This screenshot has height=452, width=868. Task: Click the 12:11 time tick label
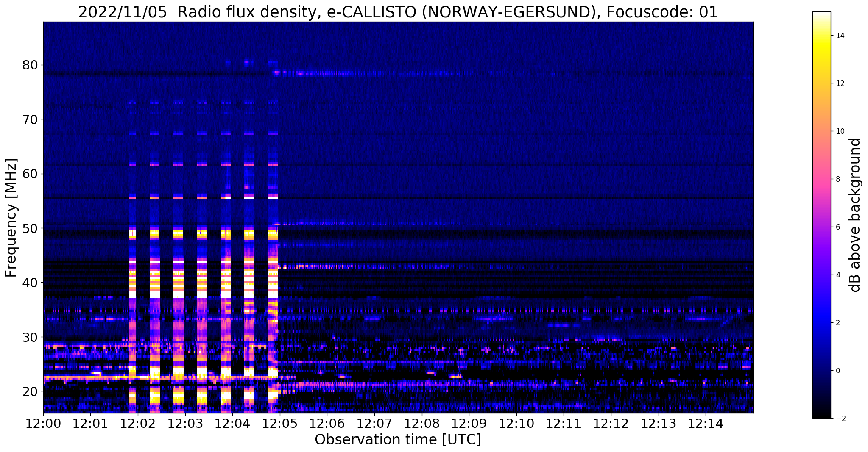pyautogui.click(x=564, y=424)
